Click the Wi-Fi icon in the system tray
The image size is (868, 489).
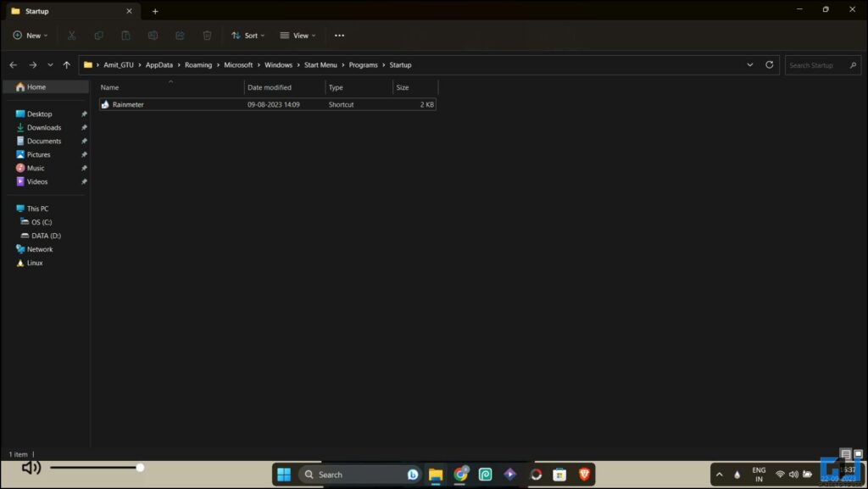tap(780, 475)
